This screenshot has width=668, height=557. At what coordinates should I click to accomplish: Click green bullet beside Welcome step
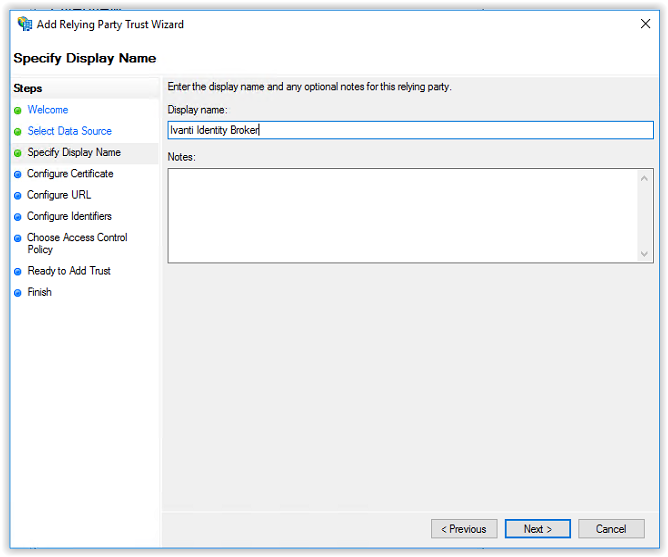[x=17, y=111]
